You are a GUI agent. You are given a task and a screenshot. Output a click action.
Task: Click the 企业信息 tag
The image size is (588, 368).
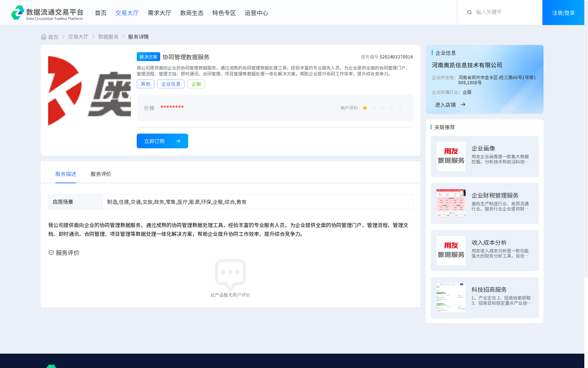pos(171,84)
